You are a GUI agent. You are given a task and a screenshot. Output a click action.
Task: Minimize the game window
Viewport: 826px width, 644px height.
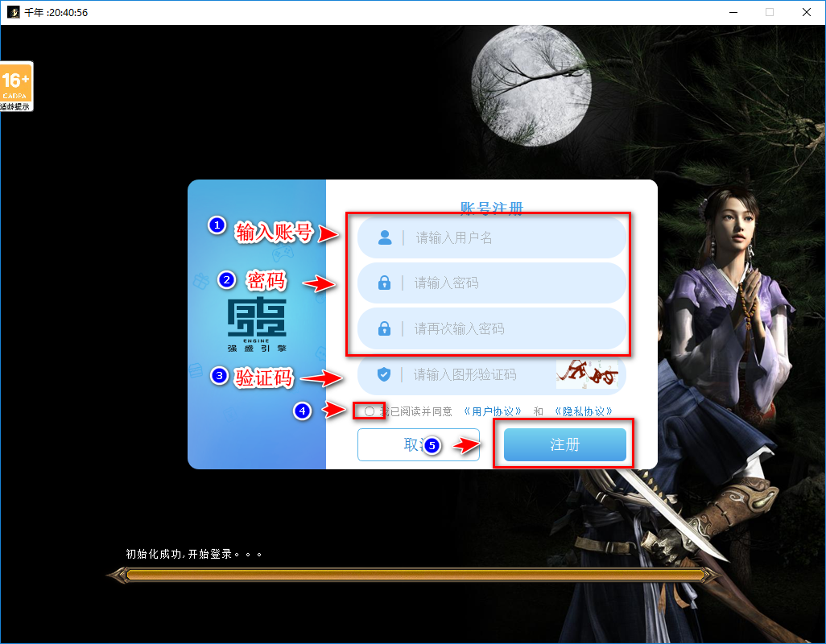tap(733, 12)
